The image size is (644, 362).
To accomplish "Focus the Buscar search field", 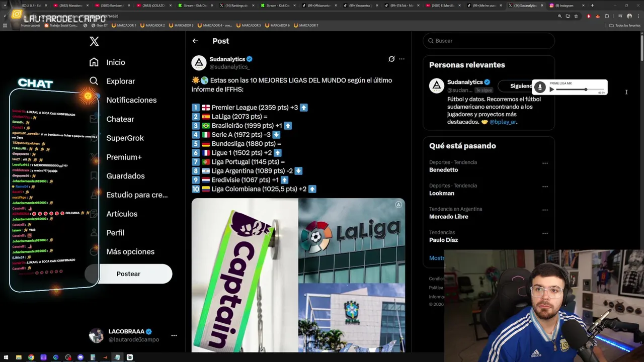I will [x=489, y=41].
